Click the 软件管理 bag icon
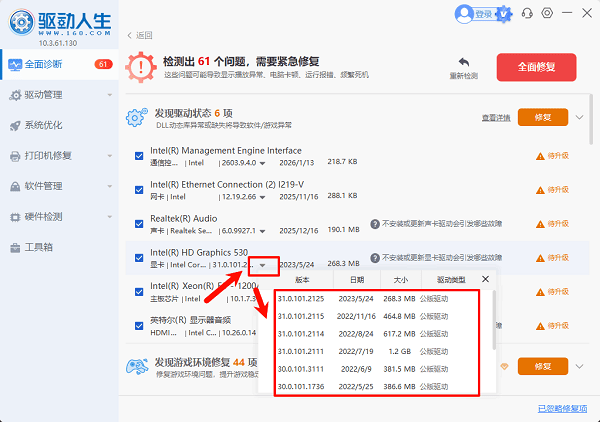 (x=15, y=186)
